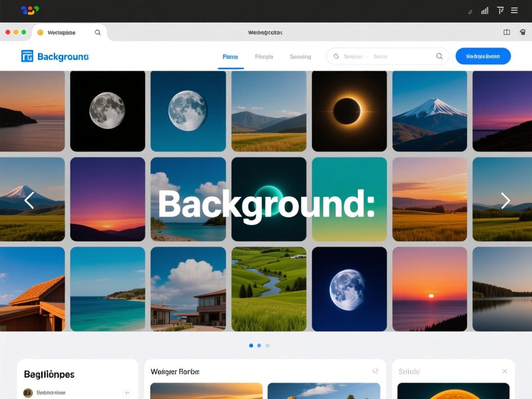Open the solar eclipse wallpaper thumbnail
The width and height of the screenshot is (532, 399).
(349, 111)
